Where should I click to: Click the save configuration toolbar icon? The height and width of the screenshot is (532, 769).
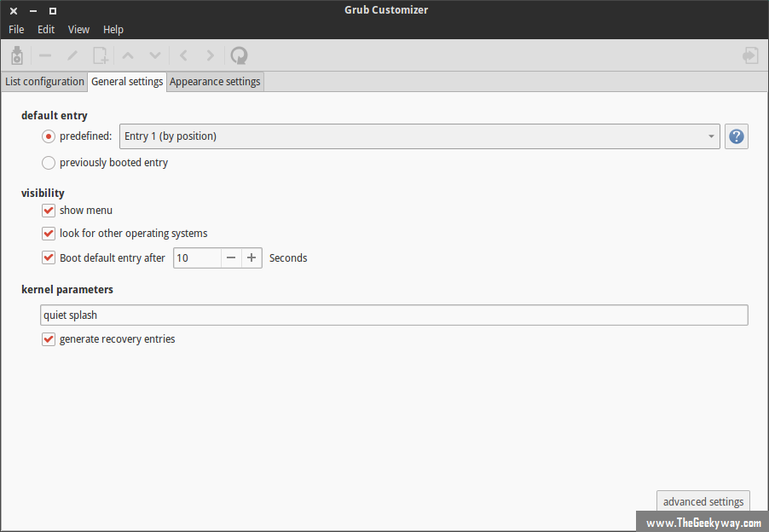coord(17,55)
